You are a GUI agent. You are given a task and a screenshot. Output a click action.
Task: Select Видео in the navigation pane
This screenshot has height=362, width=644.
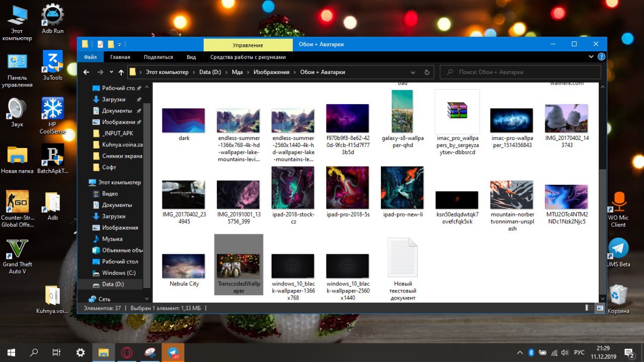point(110,194)
